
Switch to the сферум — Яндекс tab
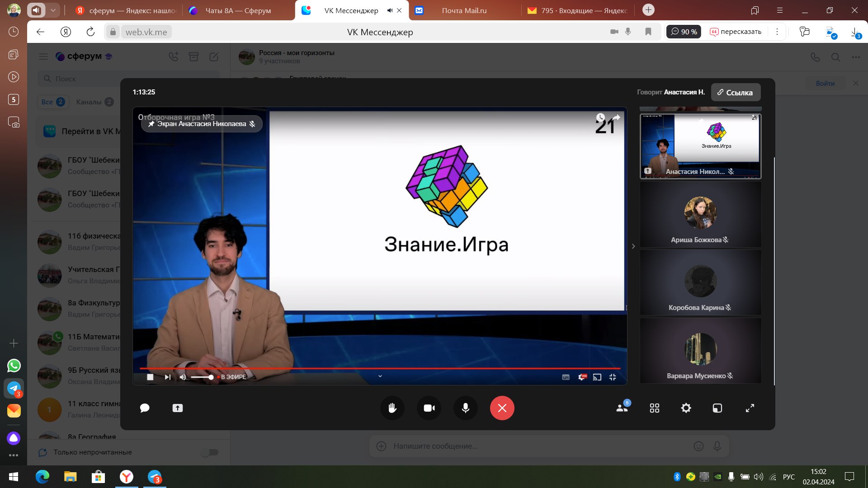click(x=125, y=10)
